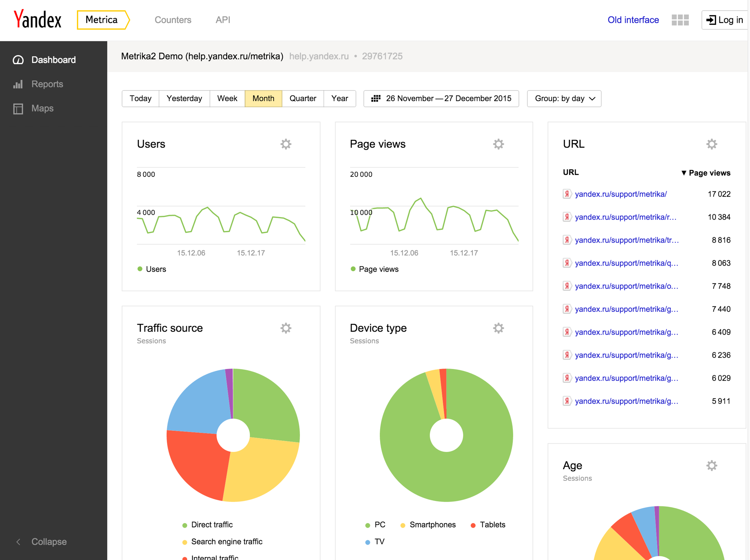
Task: Click yellow Smartphones legend swatch
Action: tap(403, 526)
